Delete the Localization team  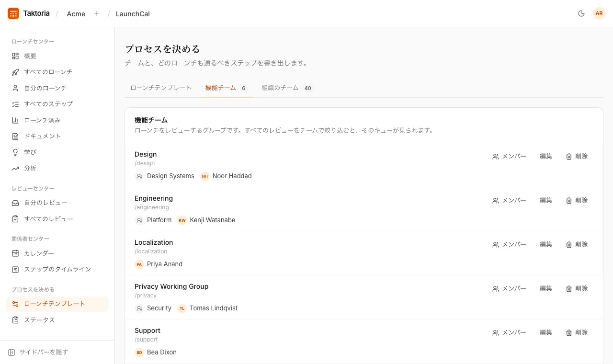(577, 244)
